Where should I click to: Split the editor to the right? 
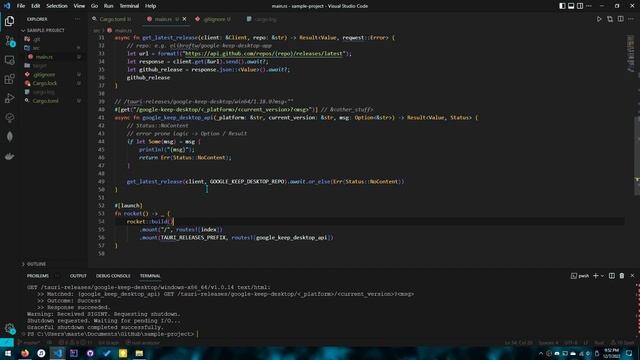[x=620, y=19]
